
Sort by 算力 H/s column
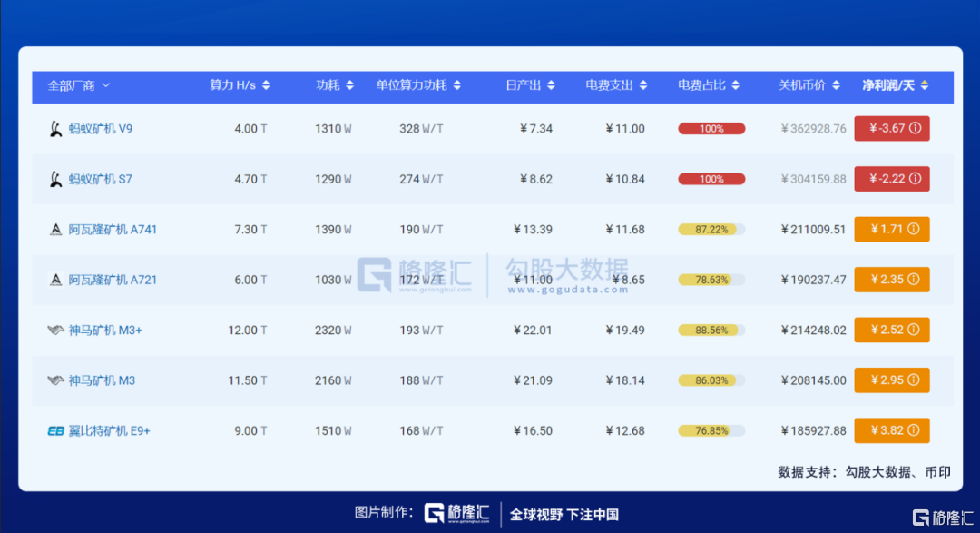point(240,85)
